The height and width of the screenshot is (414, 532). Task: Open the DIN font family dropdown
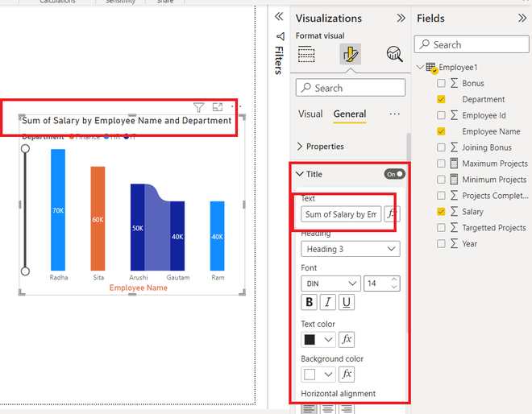(330, 284)
